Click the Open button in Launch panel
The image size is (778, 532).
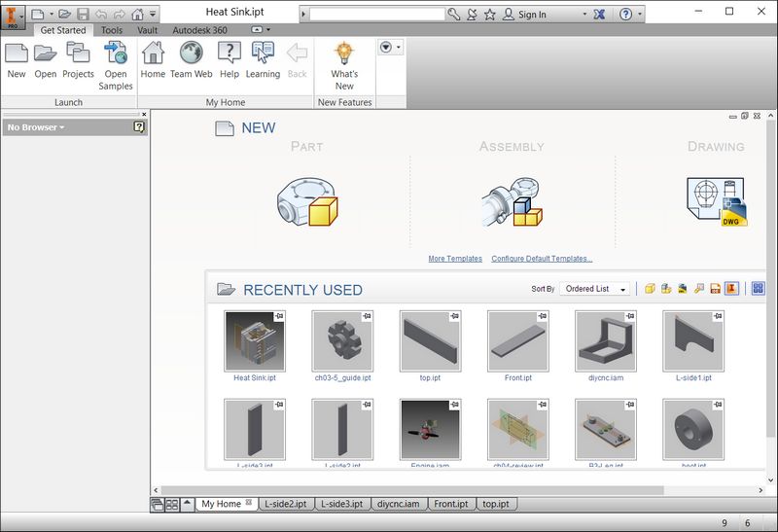[x=45, y=60]
